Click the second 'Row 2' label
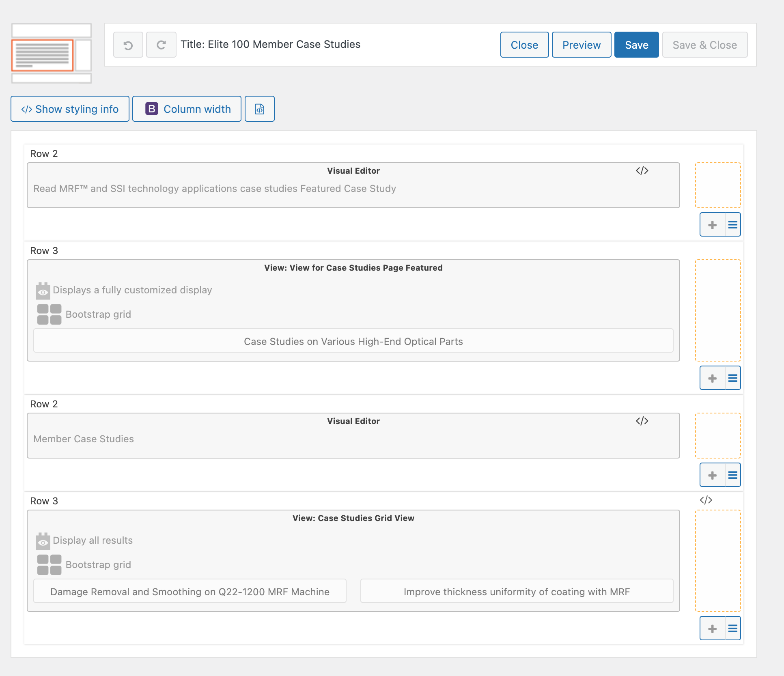 pyautogui.click(x=44, y=404)
